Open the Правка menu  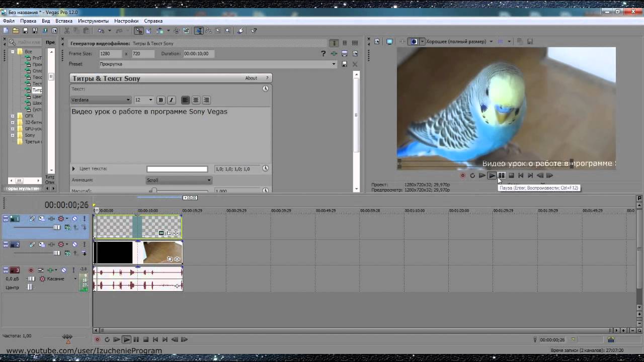click(x=28, y=21)
